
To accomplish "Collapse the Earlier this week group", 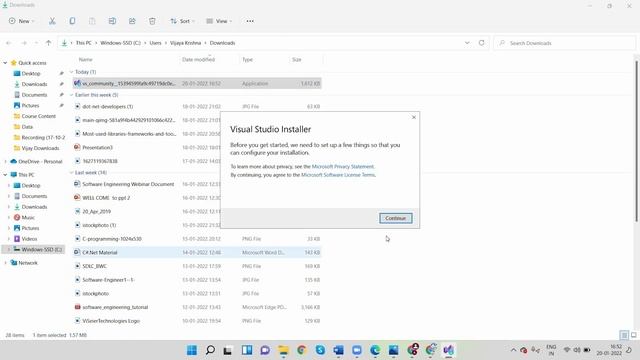I will click(x=71, y=95).
